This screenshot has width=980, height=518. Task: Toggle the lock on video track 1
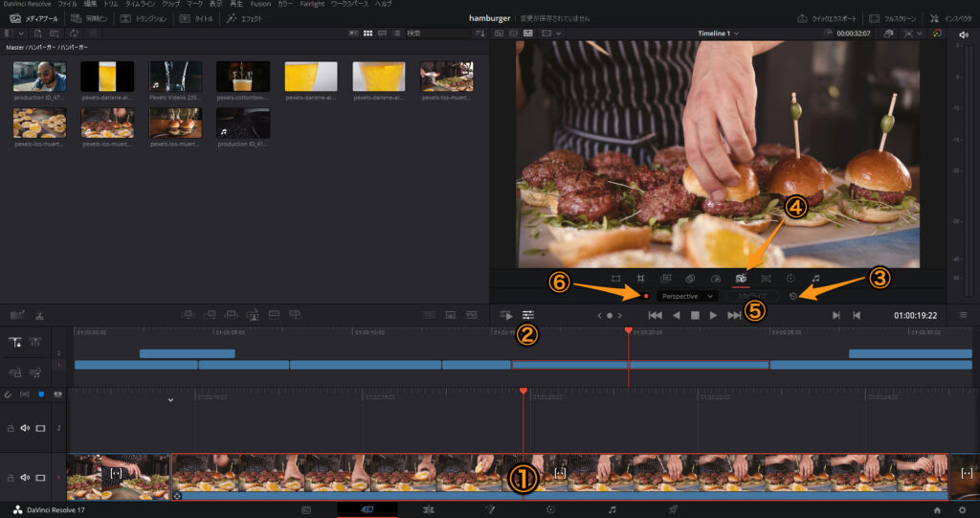[x=11, y=477]
